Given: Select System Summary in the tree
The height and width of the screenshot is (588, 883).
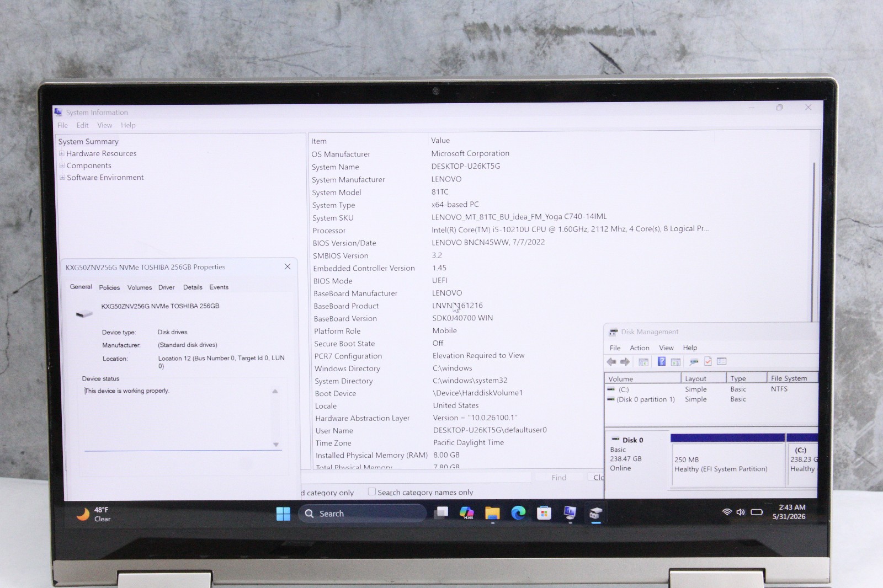Looking at the screenshot, I should coord(88,142).
